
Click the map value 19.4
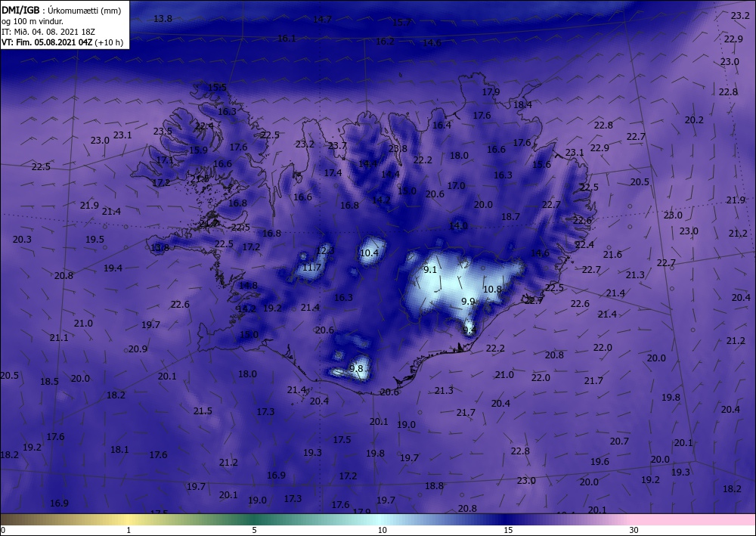[113, 268]
